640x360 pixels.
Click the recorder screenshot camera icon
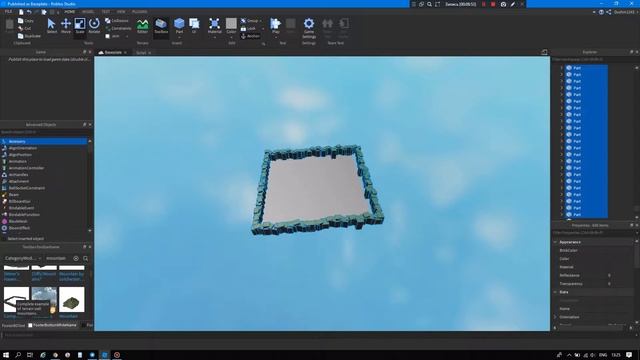click(503, 4)
